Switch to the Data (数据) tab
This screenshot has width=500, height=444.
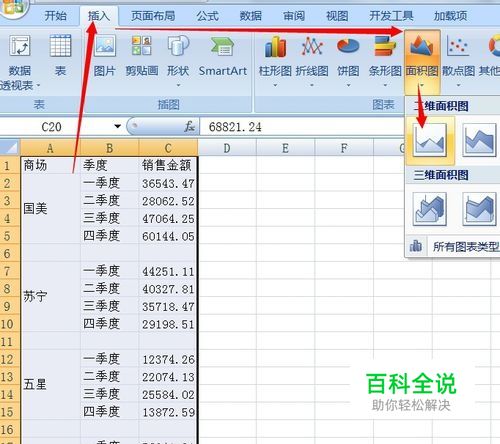click(250, 16)
